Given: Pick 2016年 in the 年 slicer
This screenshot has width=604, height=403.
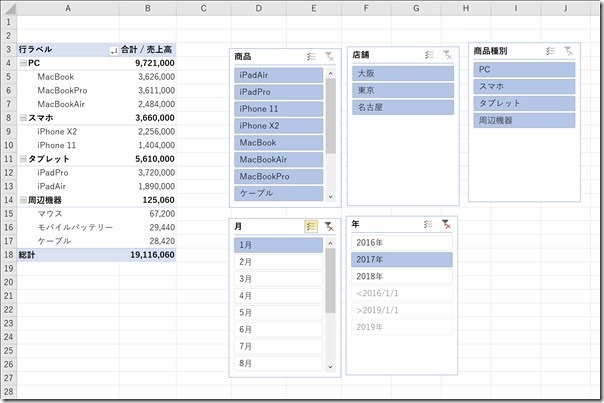Looking at the screenshot, I should (402, 243).
